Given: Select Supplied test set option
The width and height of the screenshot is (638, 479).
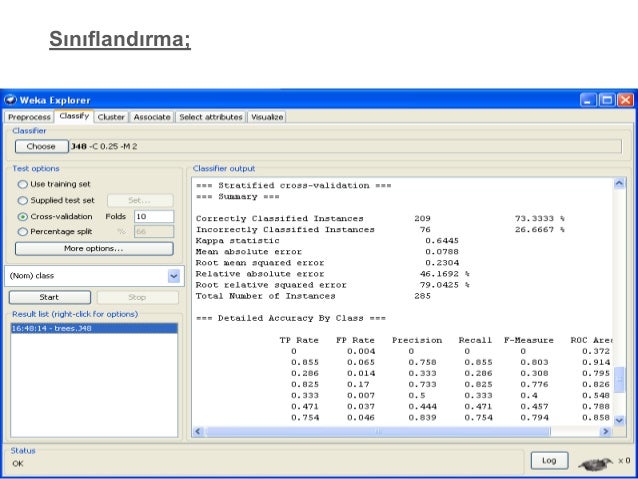Looking at the screenshot, I should pyautogui.click(x=23, y=200).
